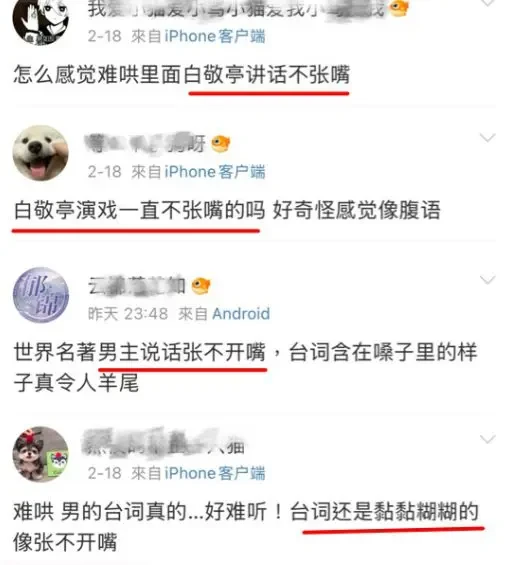This screenshot has width=509, height=565.
Task: Open the blurred username ending in 呀
Action: pos(146,143)
